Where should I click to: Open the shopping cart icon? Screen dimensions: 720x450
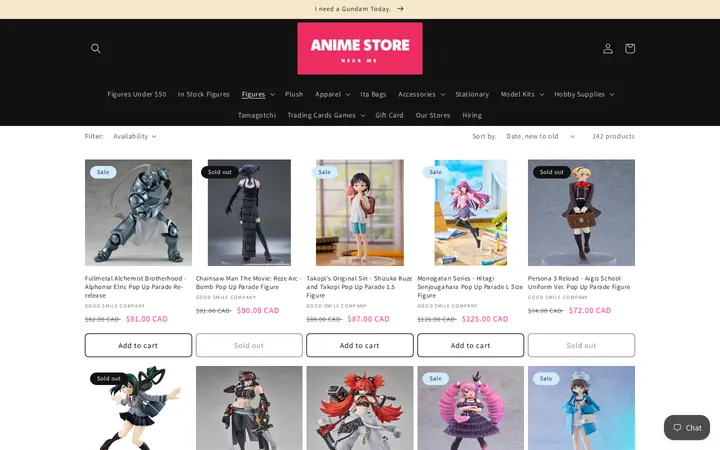(630, 48)
